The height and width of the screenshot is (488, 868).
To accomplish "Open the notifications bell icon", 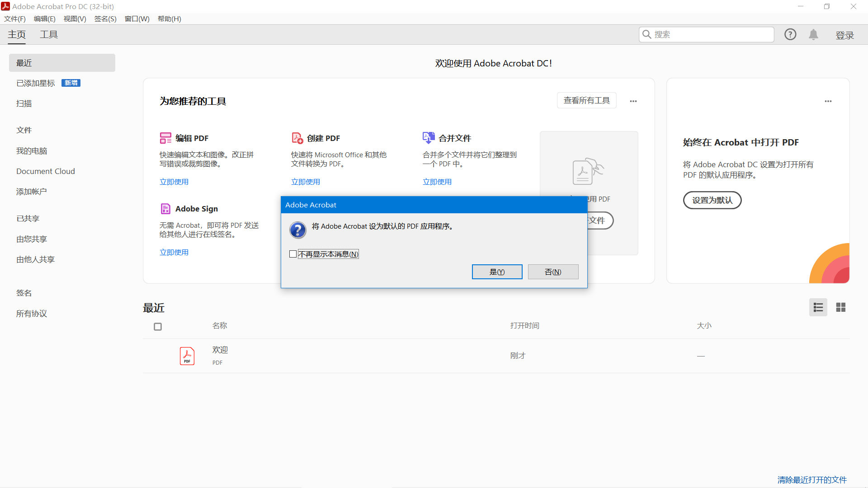I will click(813, 34).
